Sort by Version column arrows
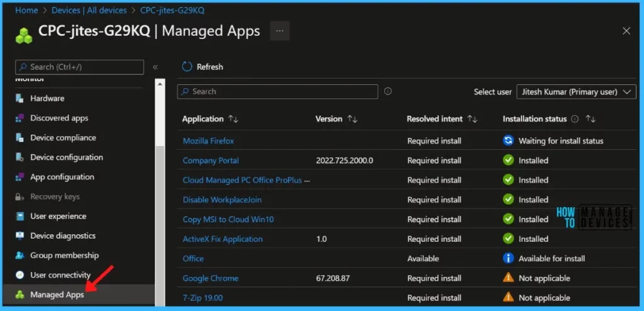 click(352, 119)
